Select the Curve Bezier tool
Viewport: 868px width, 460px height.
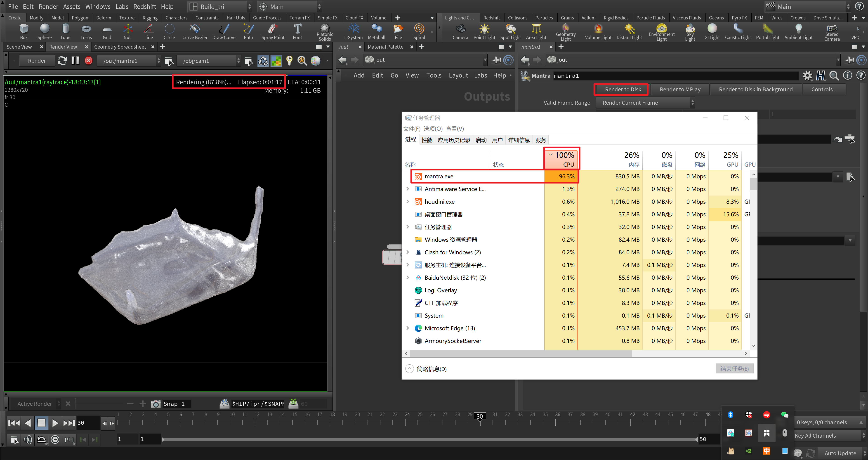click(x=195, y=32)
